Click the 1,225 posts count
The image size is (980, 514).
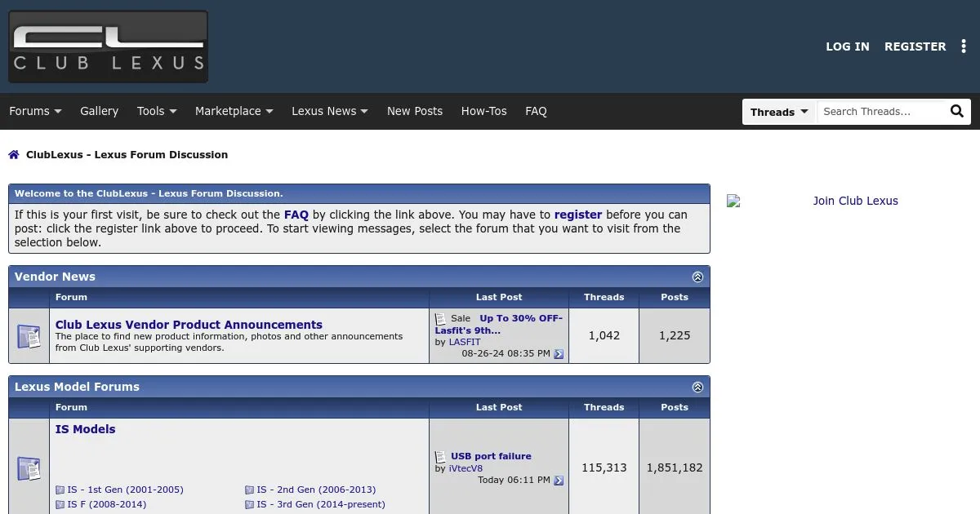click(x=675, y=335)
